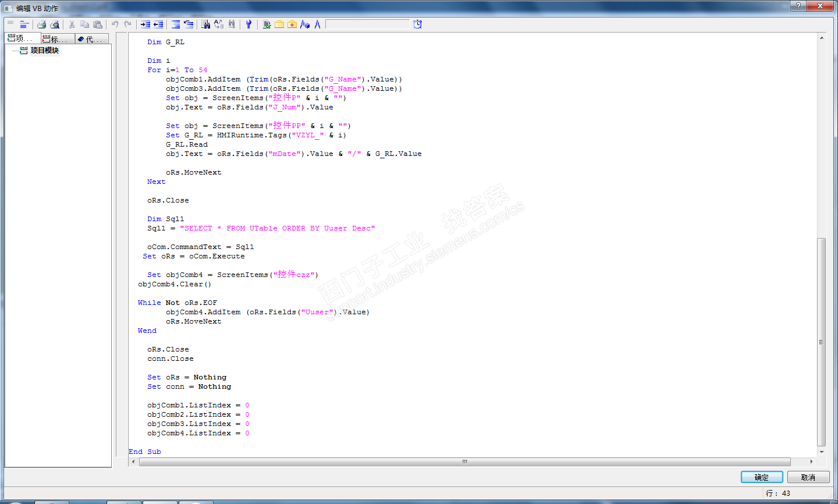Click the icon right of Replace

232,24
